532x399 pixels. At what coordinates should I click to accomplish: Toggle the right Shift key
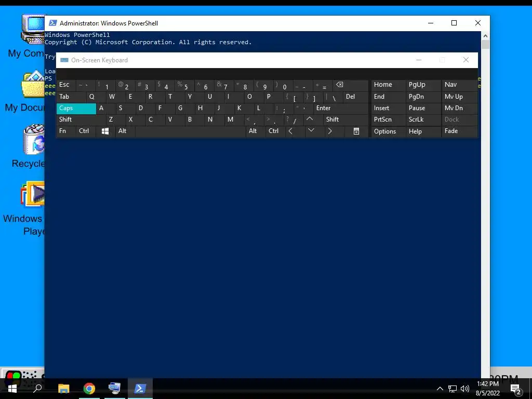click(x=346, y=119)
